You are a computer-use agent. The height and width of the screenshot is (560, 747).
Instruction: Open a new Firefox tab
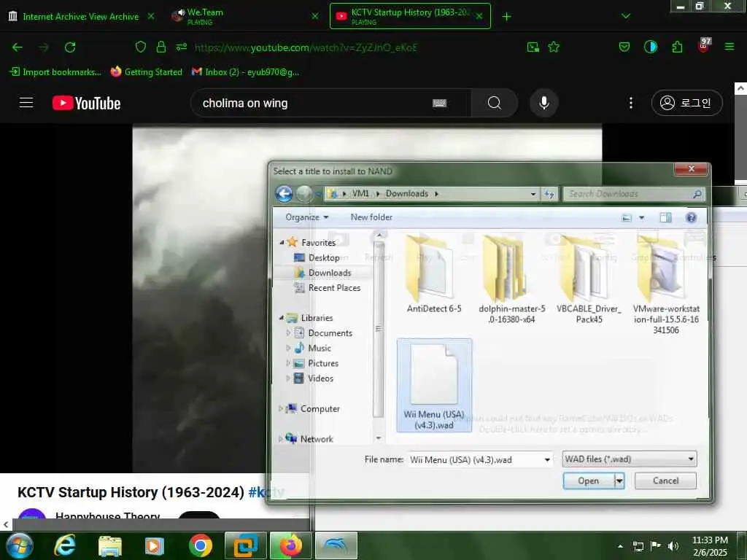(506, 17)
